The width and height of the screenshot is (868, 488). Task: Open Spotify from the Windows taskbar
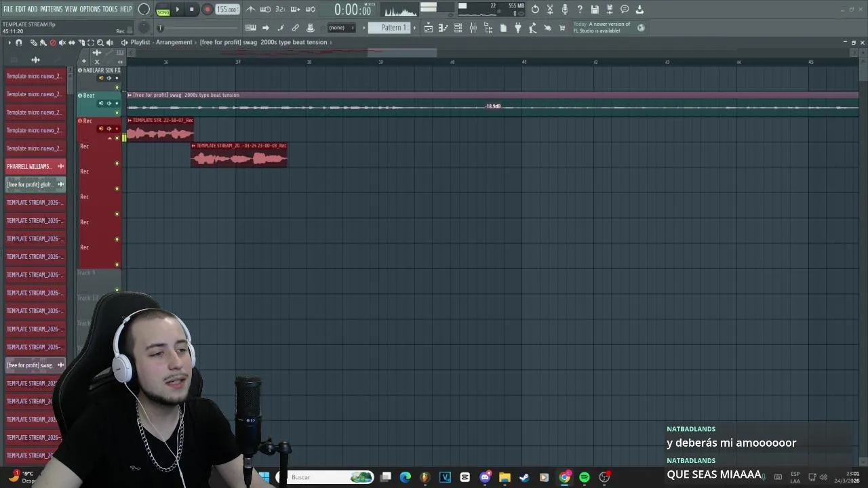[584, 477]
